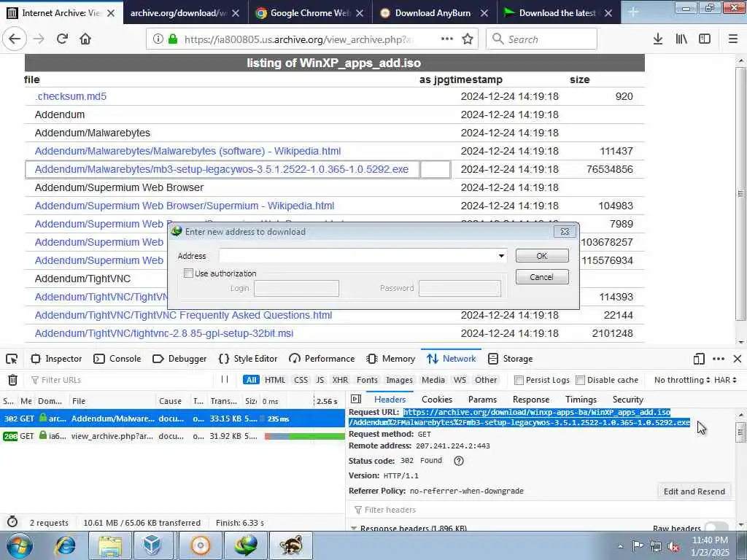Click the Filter URLs input field
Screen dimensions: 747x560
[122, 380]
